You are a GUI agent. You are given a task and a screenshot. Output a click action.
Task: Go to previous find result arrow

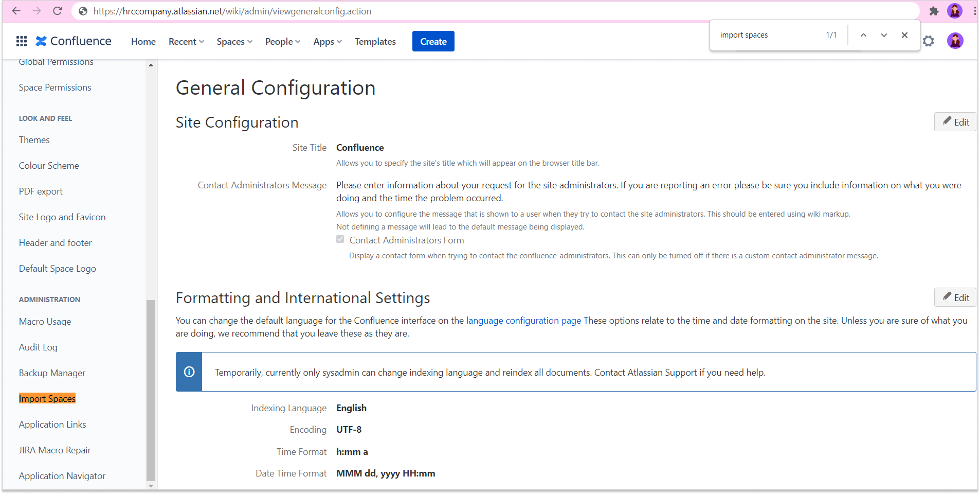(863, 35)
